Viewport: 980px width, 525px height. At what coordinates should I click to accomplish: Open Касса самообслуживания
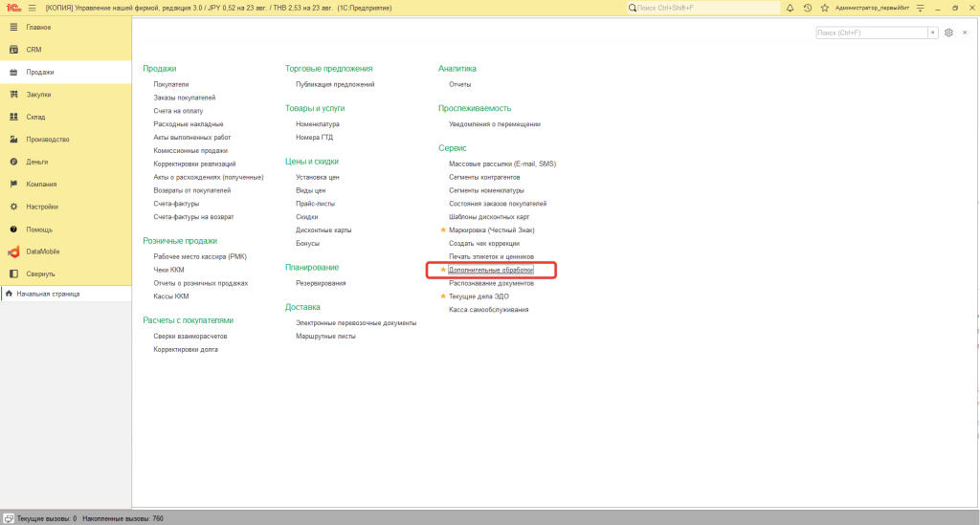click(x=489, y=310)
